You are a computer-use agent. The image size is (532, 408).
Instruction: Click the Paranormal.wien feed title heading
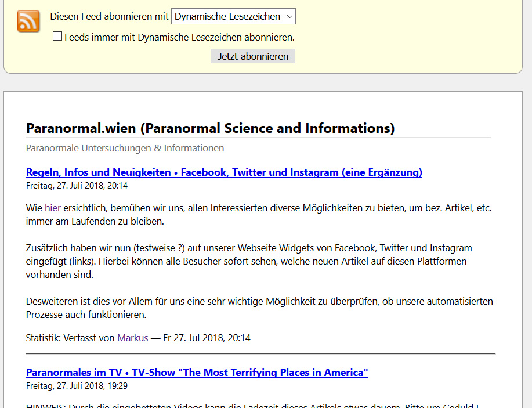pos(210,128)
